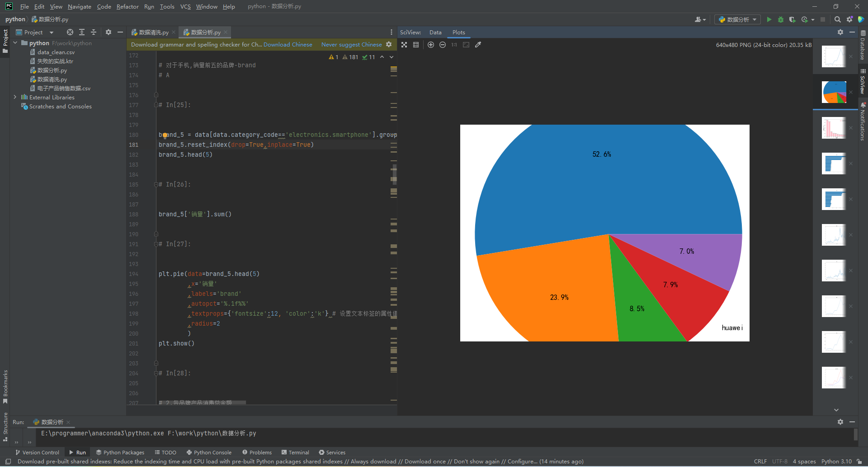Start debugging with the green bug icon
868x467 pixels.
pyautogui.click(x=781, y=19)
